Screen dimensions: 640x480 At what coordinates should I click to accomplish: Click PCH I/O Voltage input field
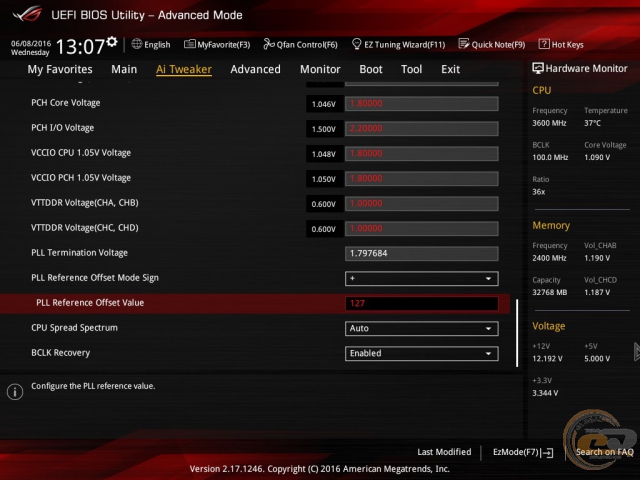pos(422,129)
